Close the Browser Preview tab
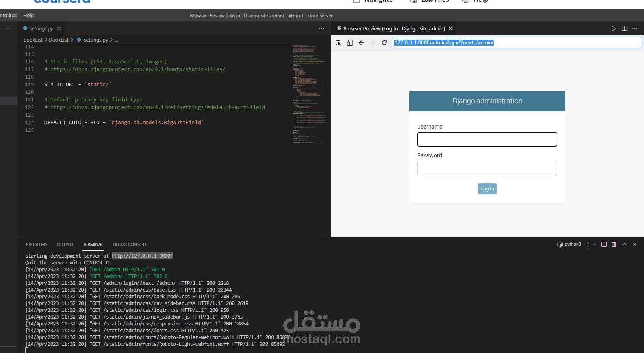This screenshot has height=353, width=644. [x=451, y=28]
